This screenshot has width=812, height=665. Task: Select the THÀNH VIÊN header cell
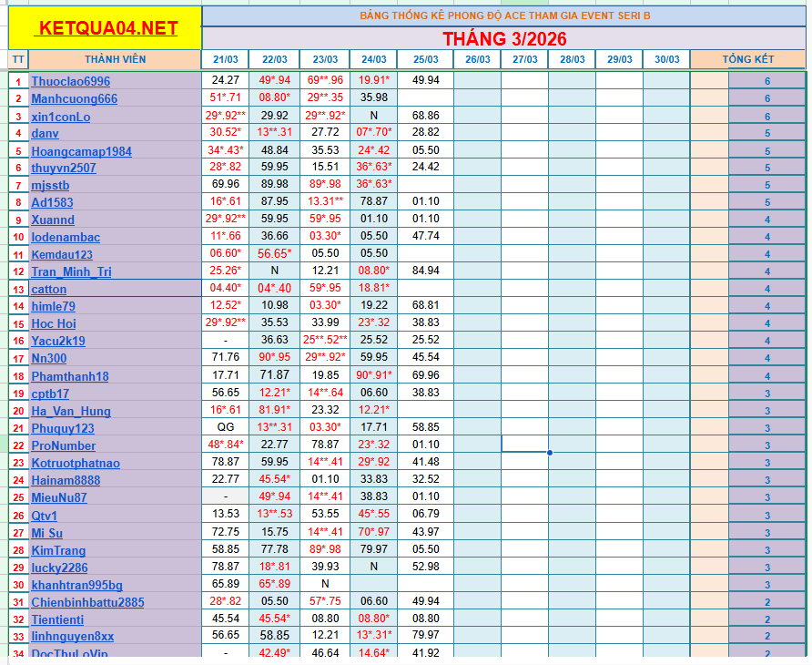pos(115,60)
